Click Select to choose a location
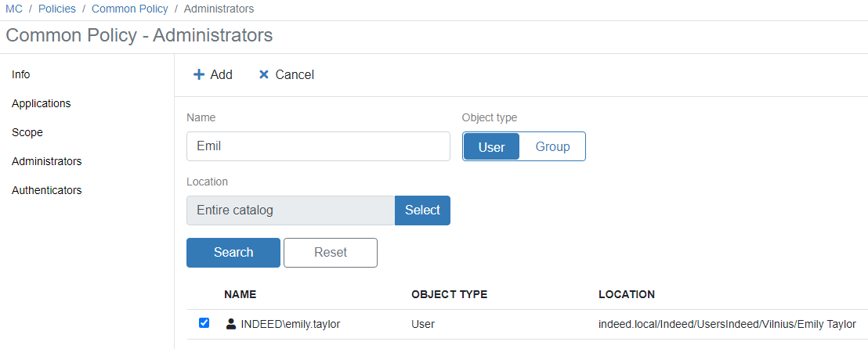Image resolution: width=868 pixels, height=349 pixels. tap(422, 210)
